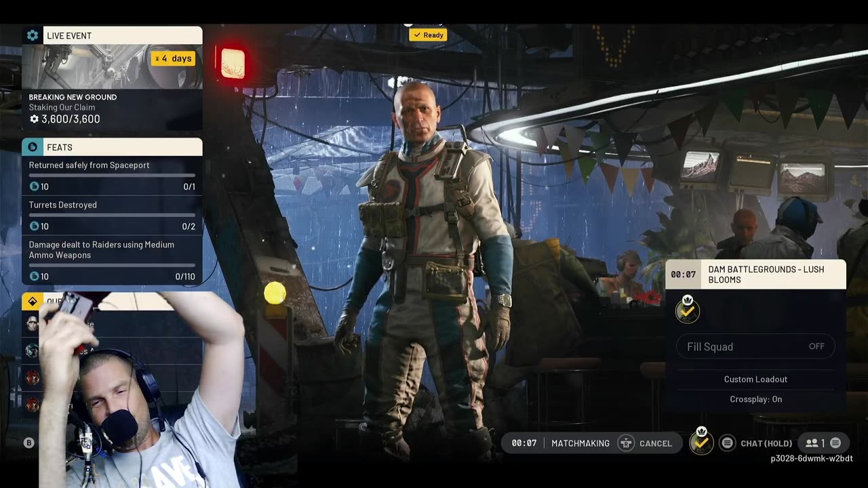
Task: Open the Feats panel header
Action: (x=112, y=147)
